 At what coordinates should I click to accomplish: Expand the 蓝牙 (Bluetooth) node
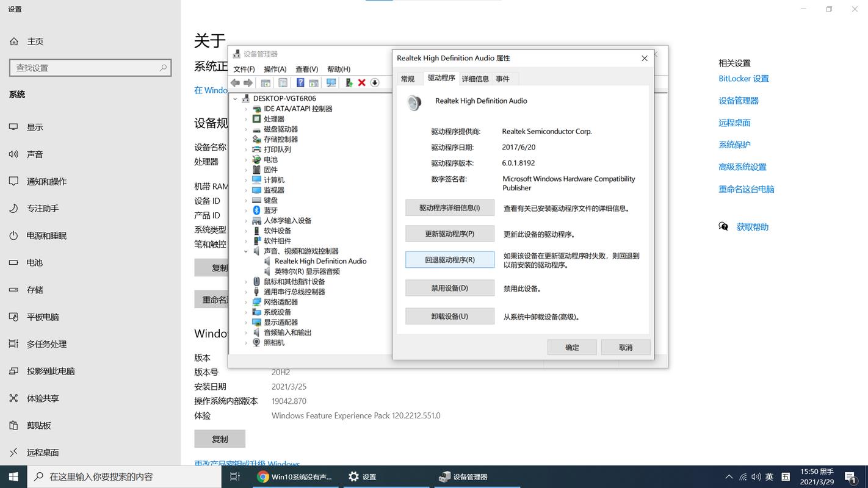(x=246, y=210)
